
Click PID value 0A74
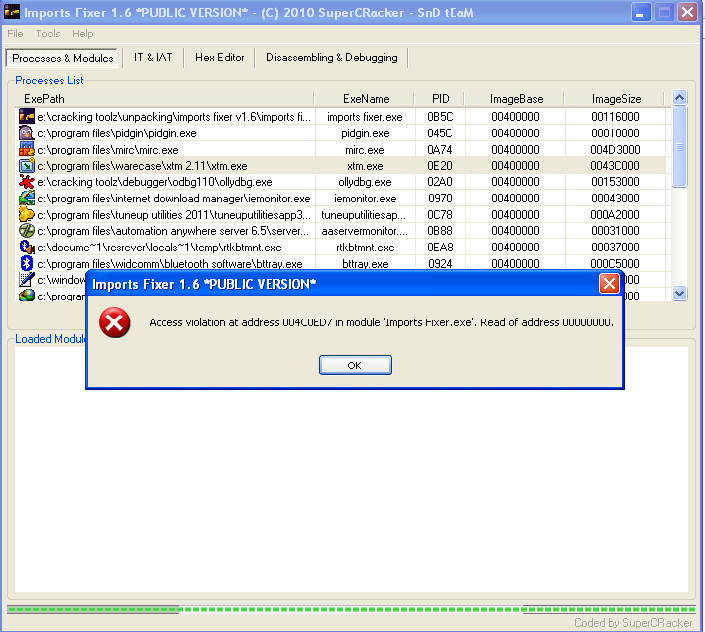click(440, 150)
